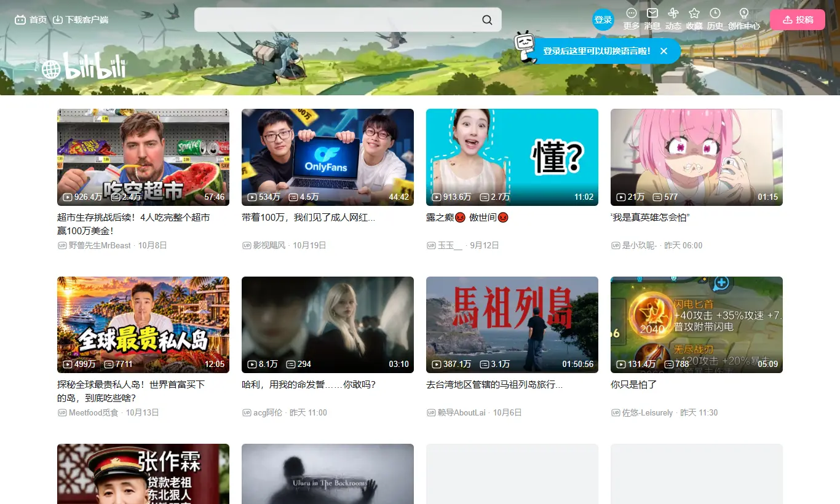Click title 哈利，用我的命发誓……你敢吗？
840x504 pixels.
tap(309, 385)
